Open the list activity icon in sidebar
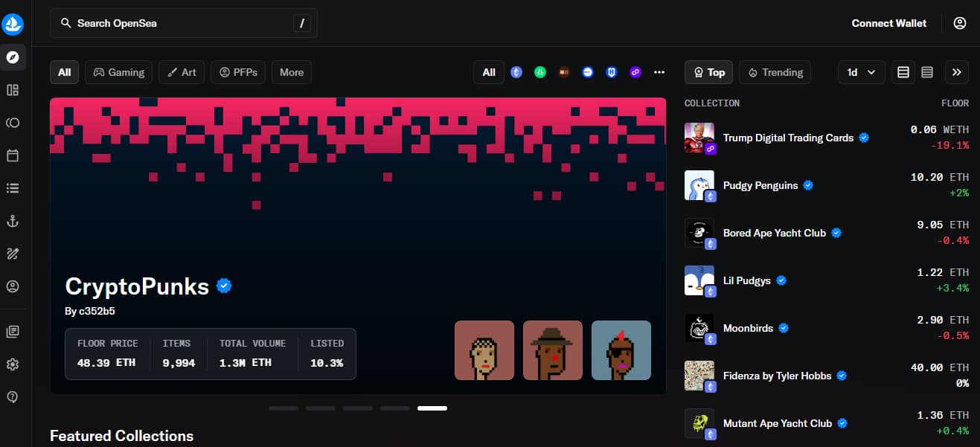The height and width of the screenshot is (447, 980). click(x=13, y=188)
